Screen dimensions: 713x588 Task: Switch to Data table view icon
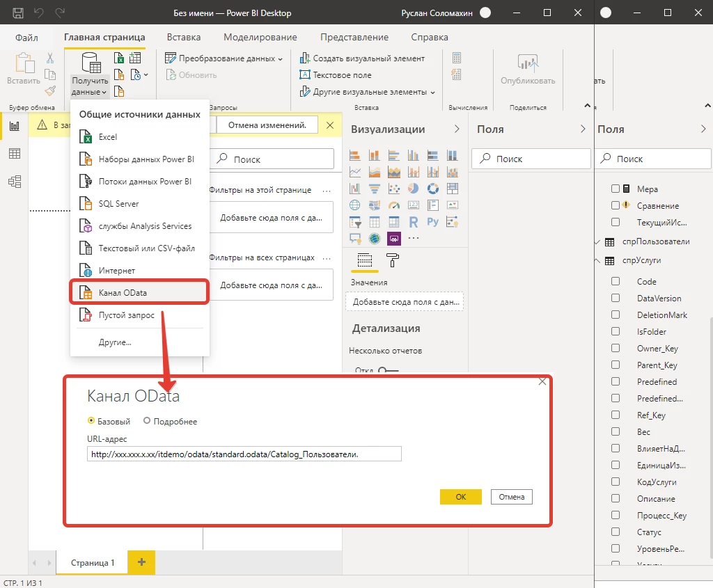click(x=14, y=154)
